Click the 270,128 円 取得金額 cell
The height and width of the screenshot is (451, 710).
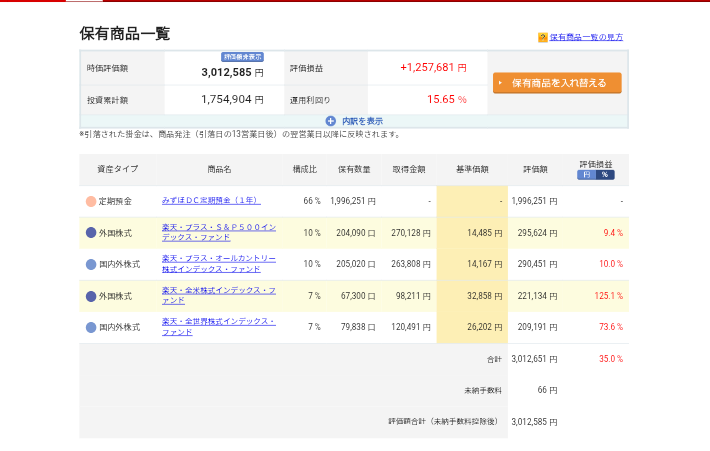click(x=411, y=233)
